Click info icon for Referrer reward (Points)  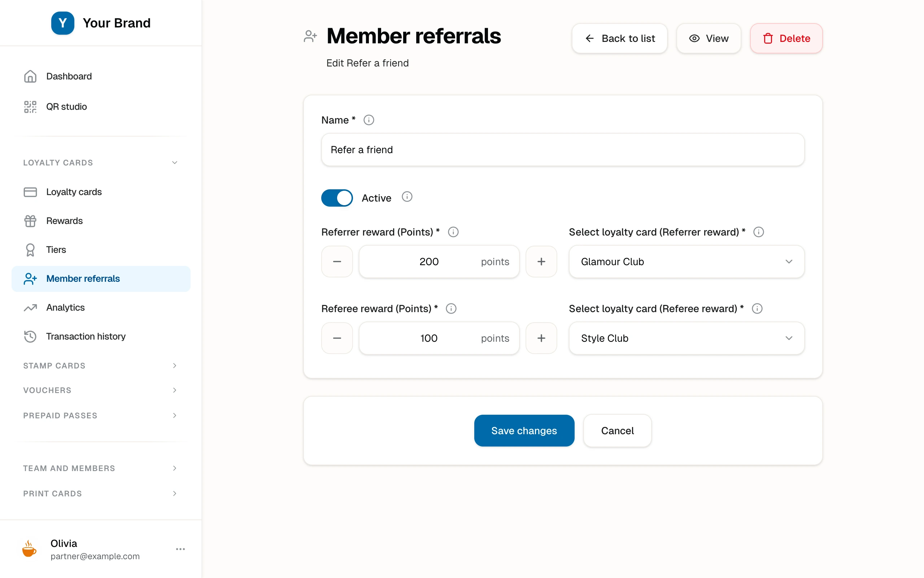tap(453, 232)
